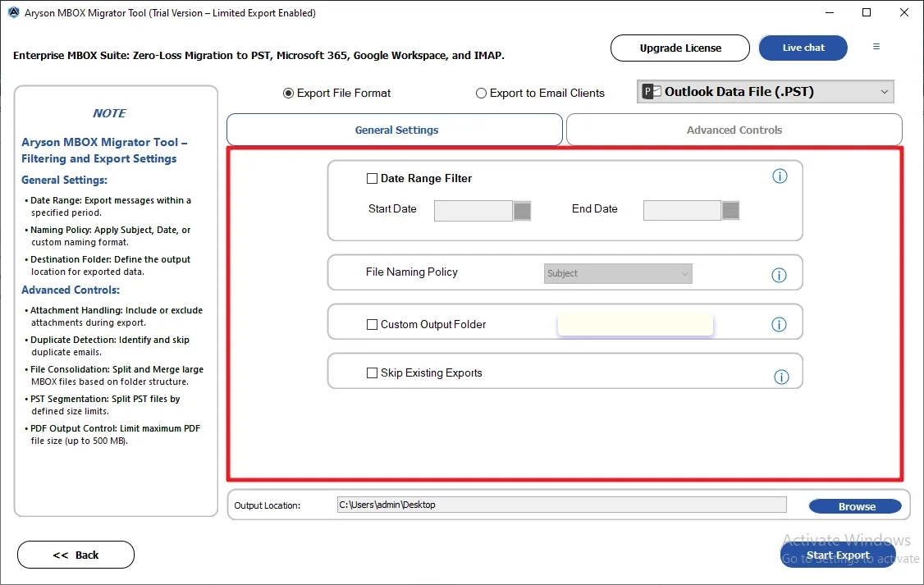Open End Date calendar picker

(730, 211)
